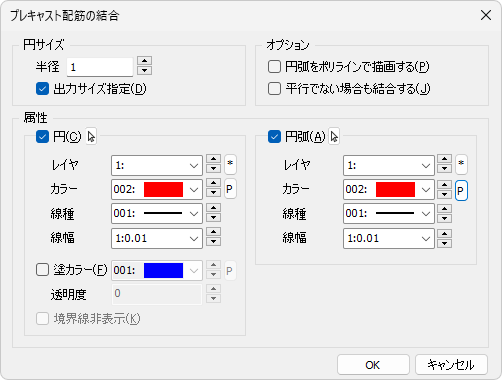The width and height of the screenshot is (502, 380).
Task: Click the P button beside arc カラー
Action: [x=461, y=191]
